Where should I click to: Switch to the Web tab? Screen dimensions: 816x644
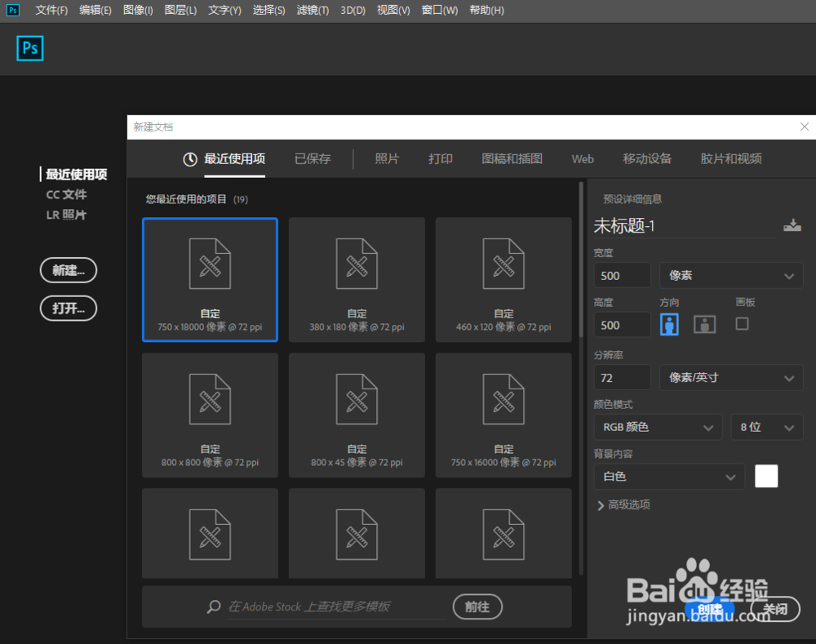583,159
